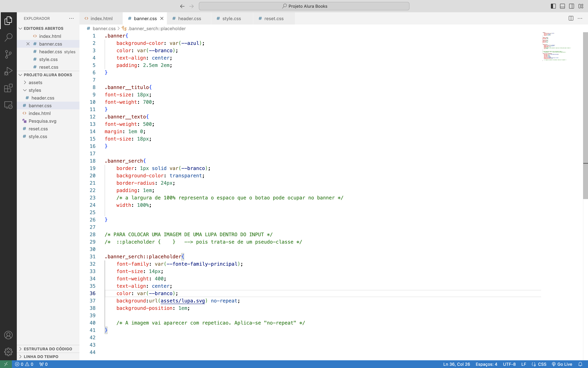588x368 pixels.
Task: Toggle the primary side bar
Action: click(553, 6)
